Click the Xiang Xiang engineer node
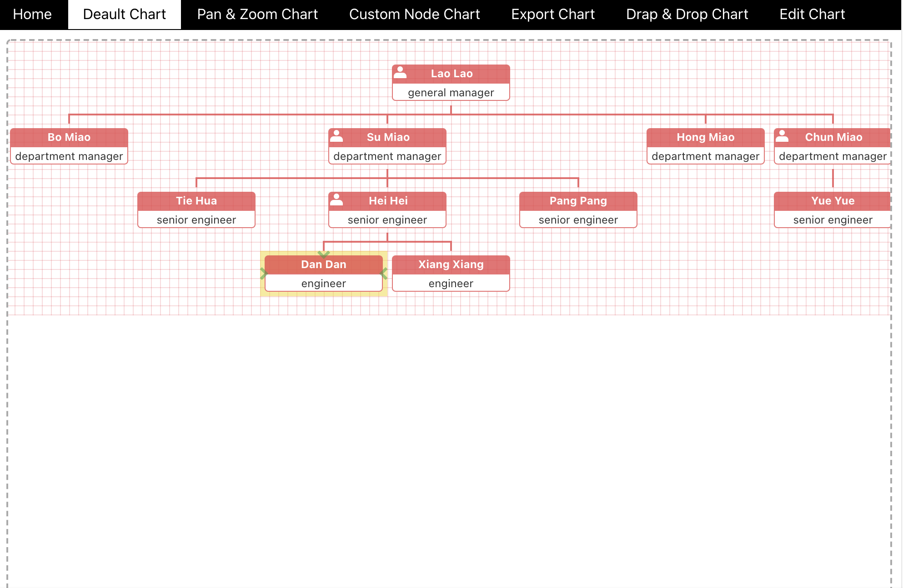The width and height of the screenshot is (903, 588). coord(451,274)
